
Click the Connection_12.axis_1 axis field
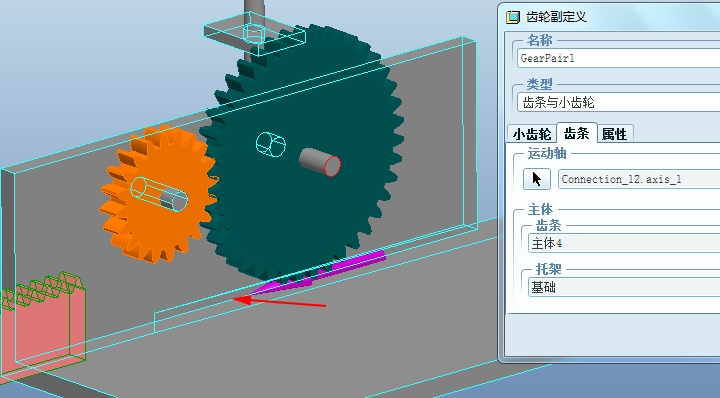click(x=639, y=179)
